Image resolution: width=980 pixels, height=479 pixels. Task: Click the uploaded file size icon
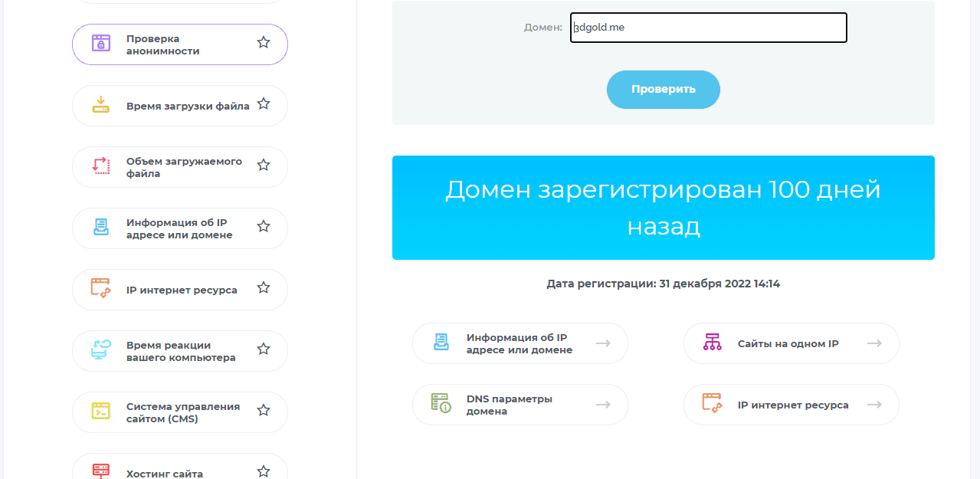(x=101, y=166)
